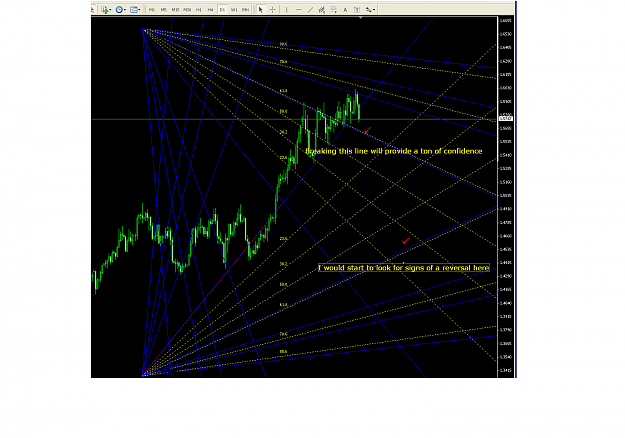This screenshot has height=438, width=625.
Task: Switch chart to MN monthly timeframe
Action: pyautogui.click(x=246, y=10)
